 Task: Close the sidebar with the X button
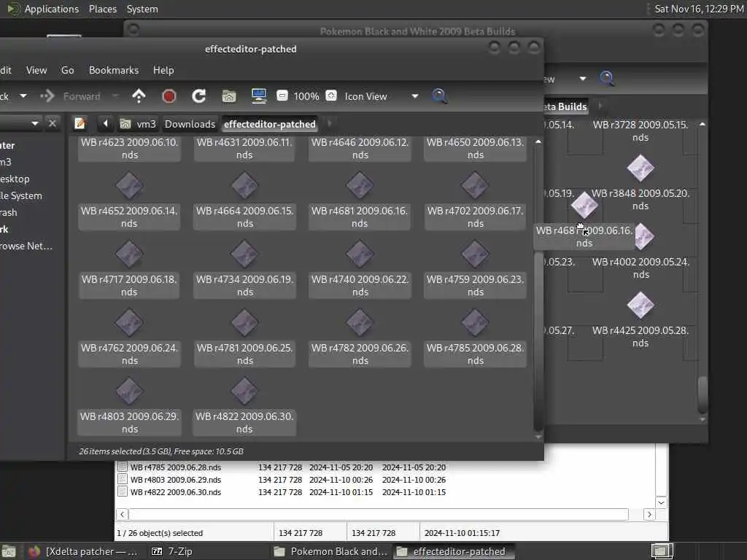click(53, 124)
